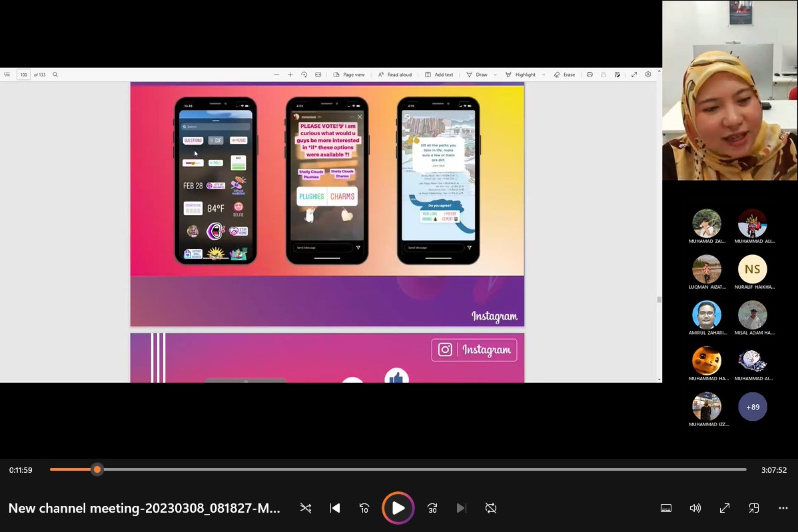This screenshot has width=798, height=532.
Task: Show the +89 more participants
Action: click(x=753, y=406)
